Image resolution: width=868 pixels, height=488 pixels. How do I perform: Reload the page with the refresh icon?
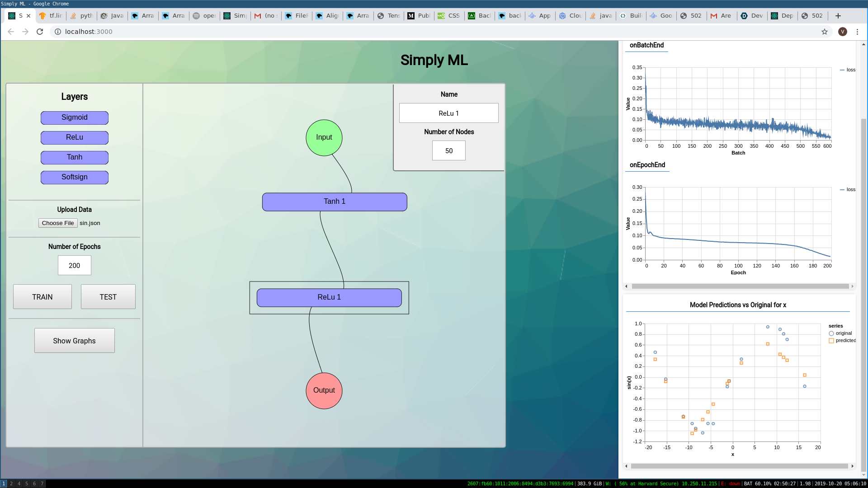40,32
